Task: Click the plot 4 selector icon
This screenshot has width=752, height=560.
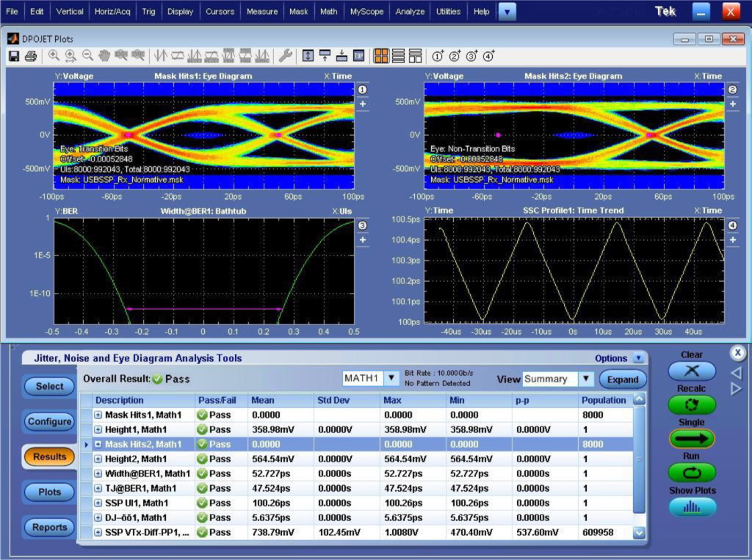Action: tap(488, 56)
